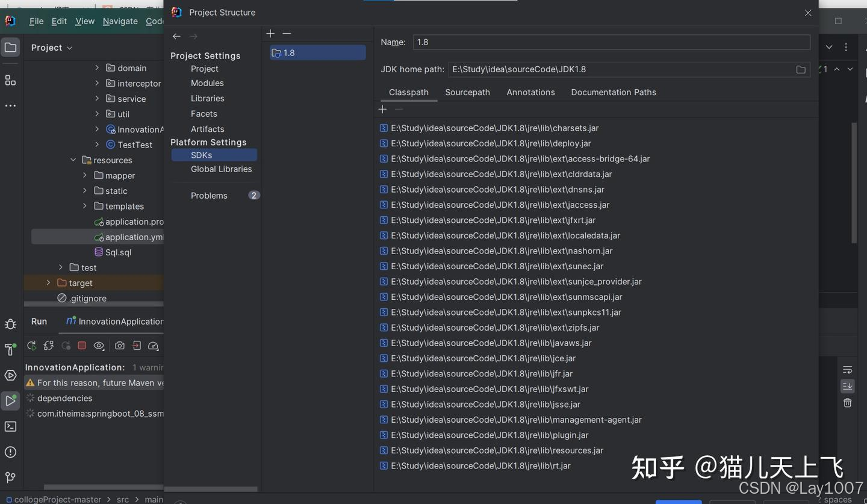Expand the interceptor folder
867x504 pixels.
coord(97,83)
